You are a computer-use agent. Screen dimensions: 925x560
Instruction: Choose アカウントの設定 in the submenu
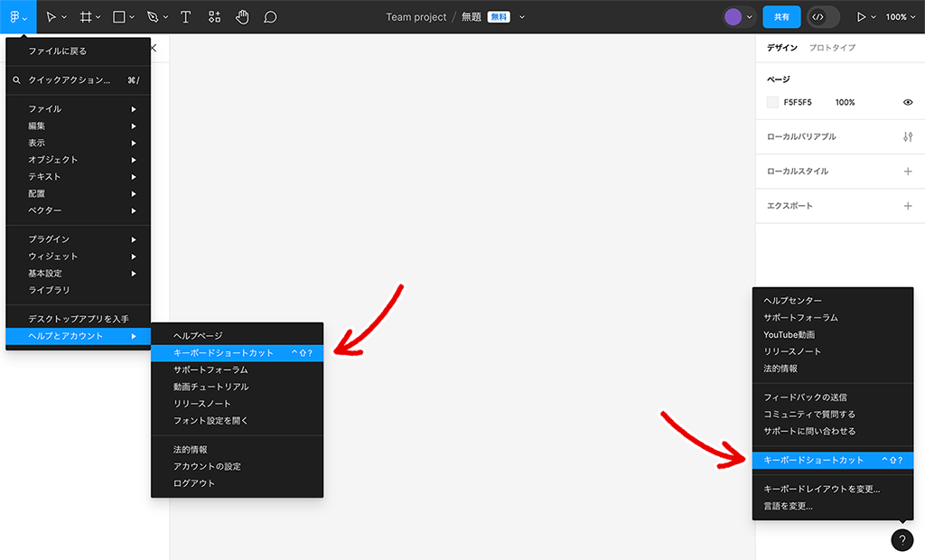(x=238, y=467)
